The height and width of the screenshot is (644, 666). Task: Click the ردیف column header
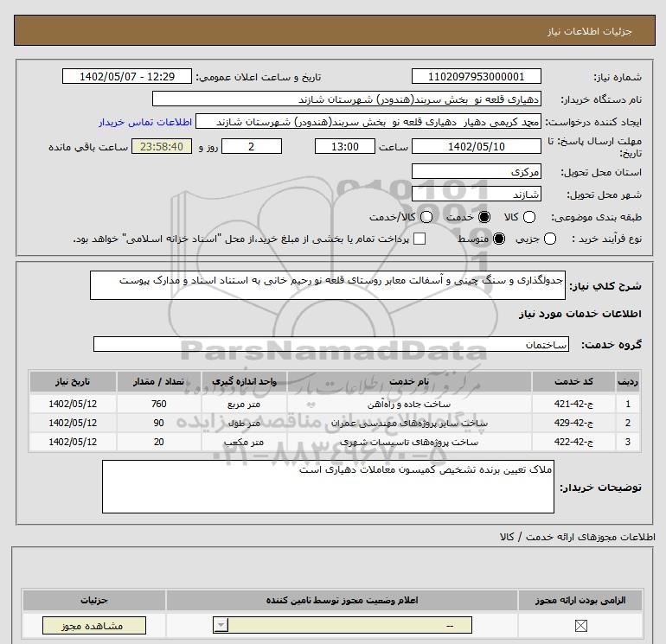pos(628,381)
